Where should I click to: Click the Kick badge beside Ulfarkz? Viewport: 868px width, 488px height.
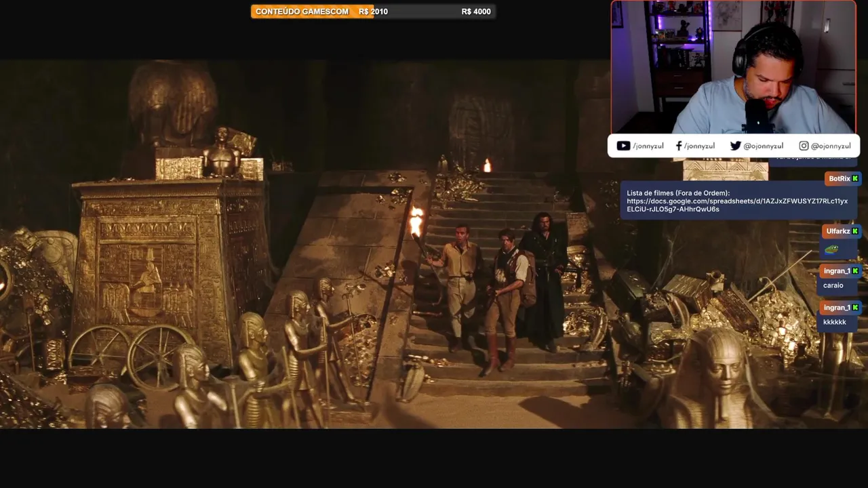pyautogui.click(x=855, y=231)
